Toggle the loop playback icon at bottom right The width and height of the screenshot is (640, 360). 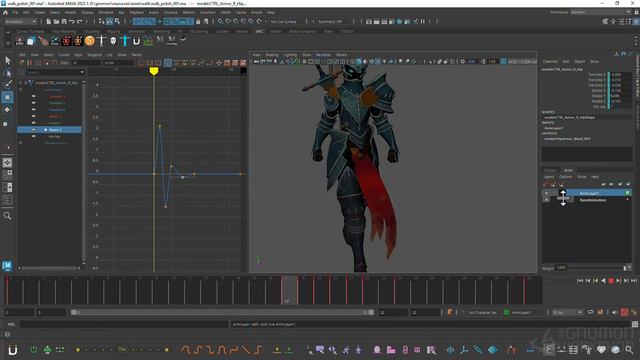(x=590, y=312)
